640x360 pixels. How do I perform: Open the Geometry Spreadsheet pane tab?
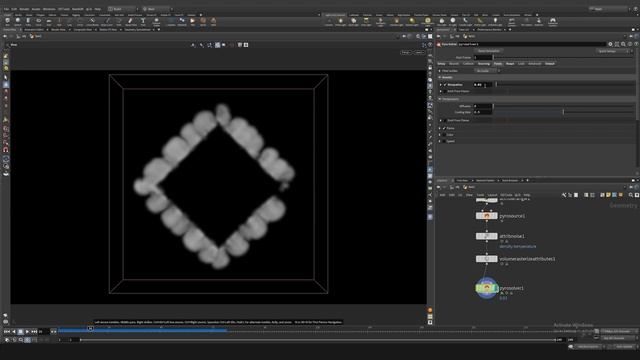[x=137, y=30]
